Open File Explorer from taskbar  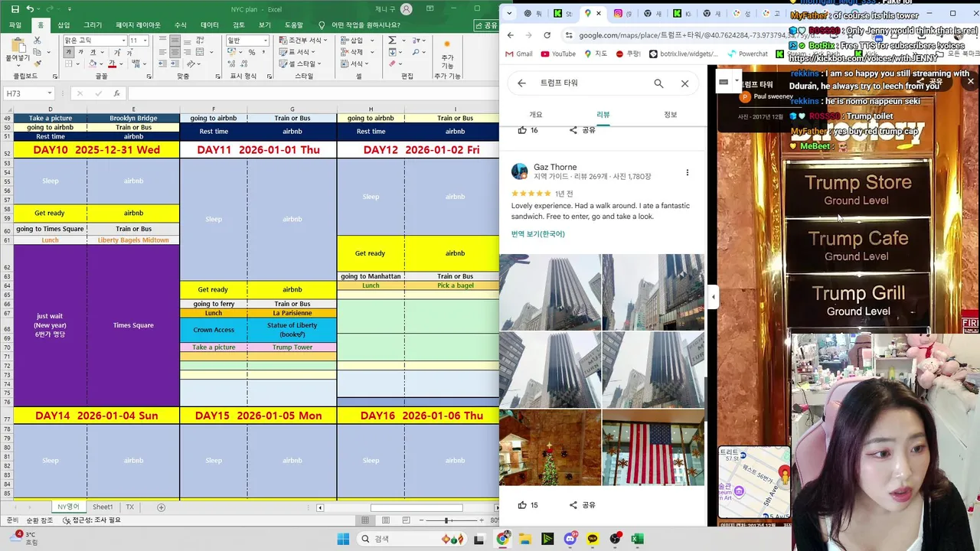[525, 539]
